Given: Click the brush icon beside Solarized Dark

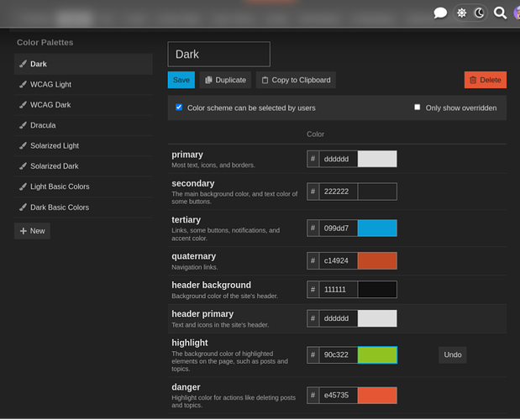Looking at the screenshot, I should click(x=23, y=166).
